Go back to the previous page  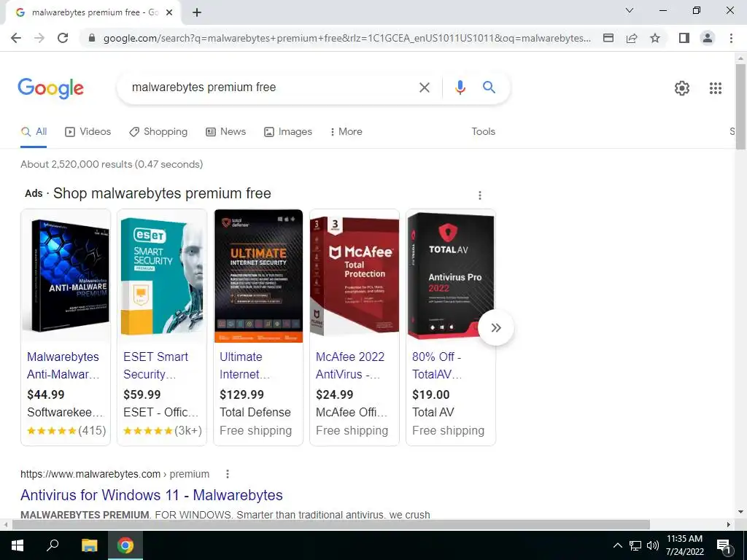(x=16, y=38)
